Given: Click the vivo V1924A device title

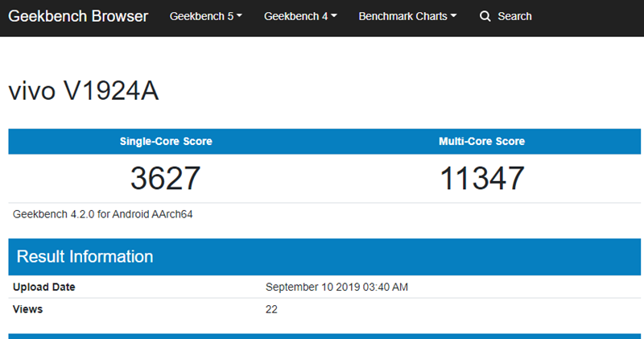Looking at the screenshot, I should [x=83, y=92].
